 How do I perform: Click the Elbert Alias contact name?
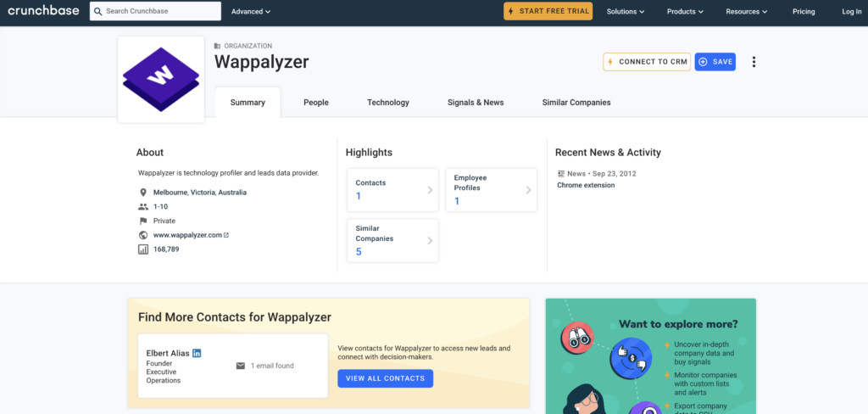pos(168,353)
